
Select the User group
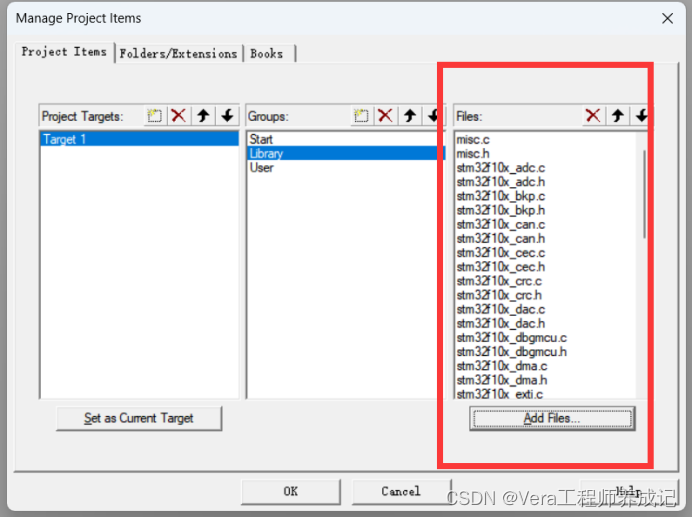click(346, 168)
